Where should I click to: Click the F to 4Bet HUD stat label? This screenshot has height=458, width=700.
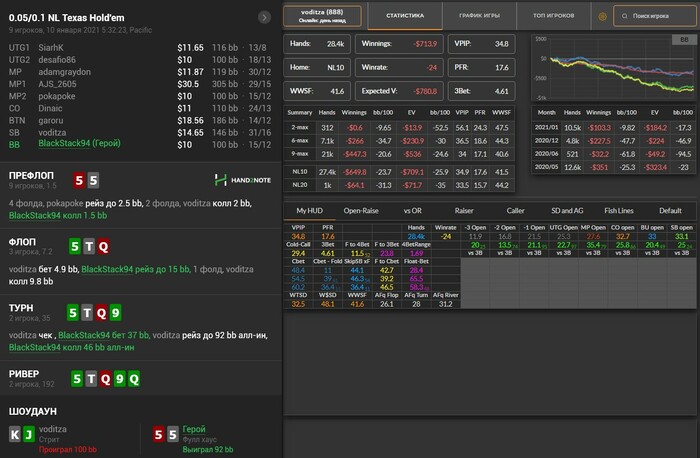[357, 245]
